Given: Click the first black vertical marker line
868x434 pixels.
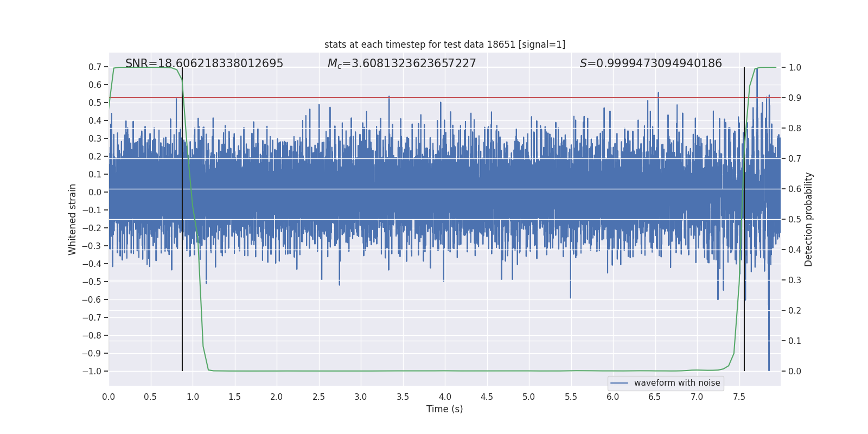Looking at the screenshot, I should (182, 219).
